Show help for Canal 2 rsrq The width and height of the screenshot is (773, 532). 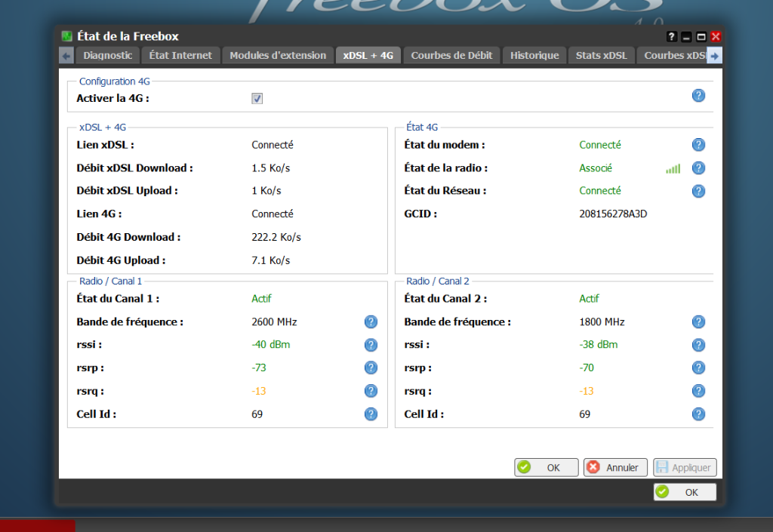tap(698, 391)
